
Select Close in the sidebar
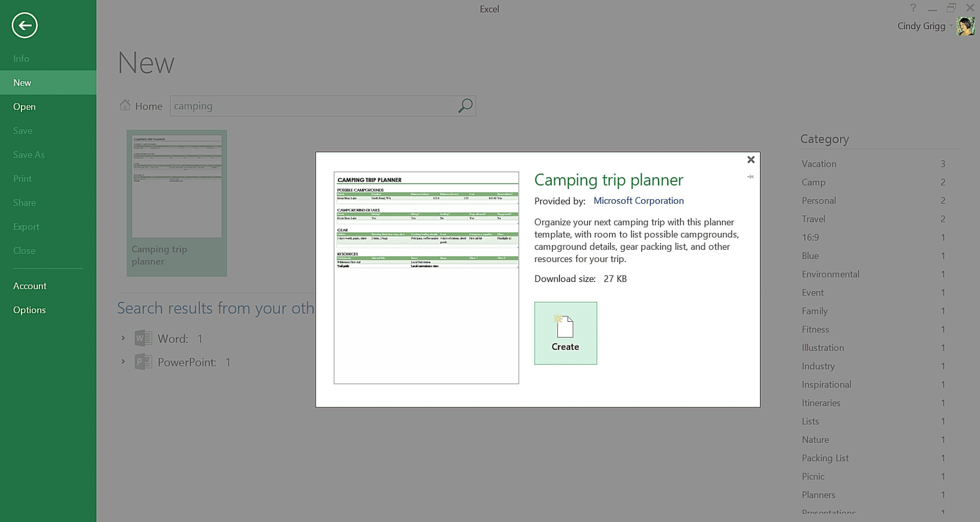coord(48,251)
